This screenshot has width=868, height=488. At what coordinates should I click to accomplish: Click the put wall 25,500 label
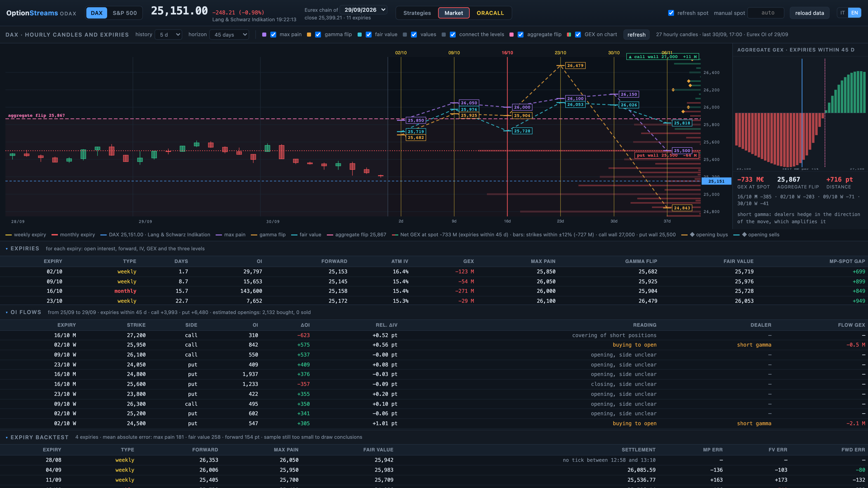(667, 155)
